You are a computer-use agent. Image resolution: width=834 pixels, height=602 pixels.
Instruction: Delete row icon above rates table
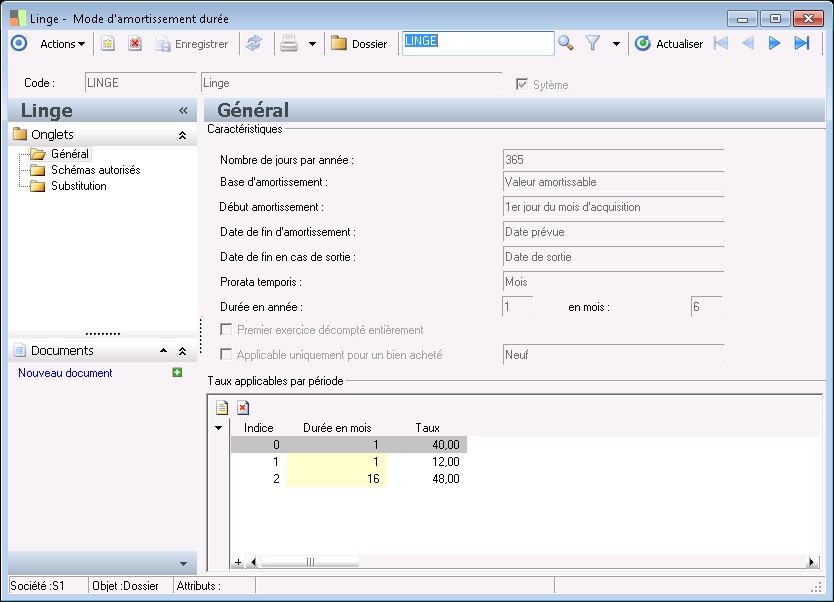pos(243,407)
